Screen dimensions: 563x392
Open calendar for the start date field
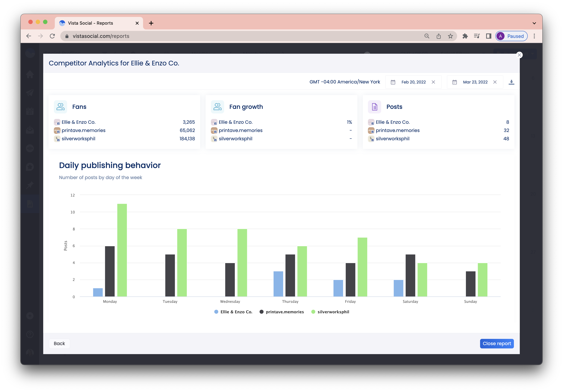[x=393, y=82]
